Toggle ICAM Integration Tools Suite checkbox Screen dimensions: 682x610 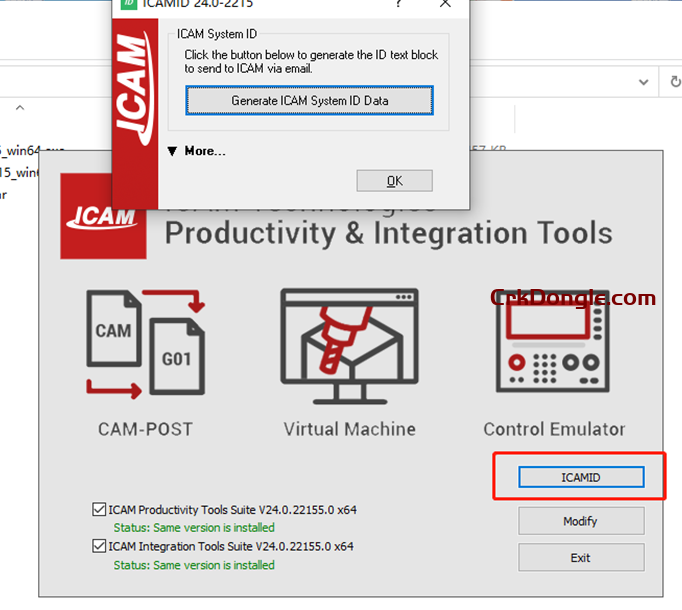98,547
